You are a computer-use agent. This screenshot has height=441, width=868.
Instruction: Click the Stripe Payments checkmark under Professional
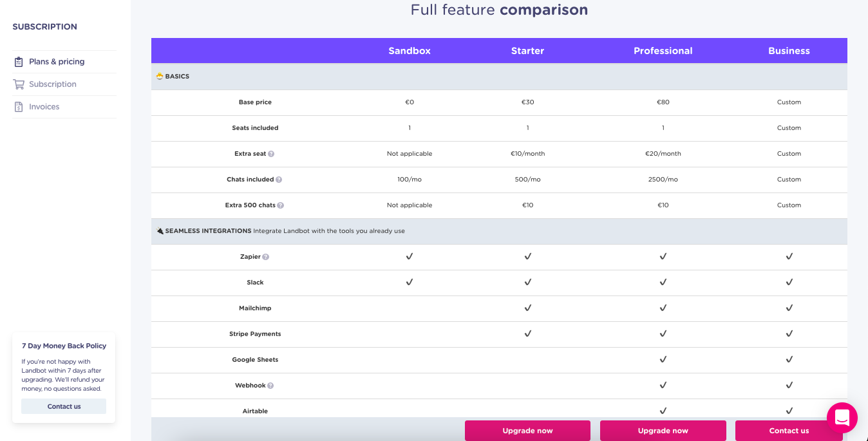point(663,333)
